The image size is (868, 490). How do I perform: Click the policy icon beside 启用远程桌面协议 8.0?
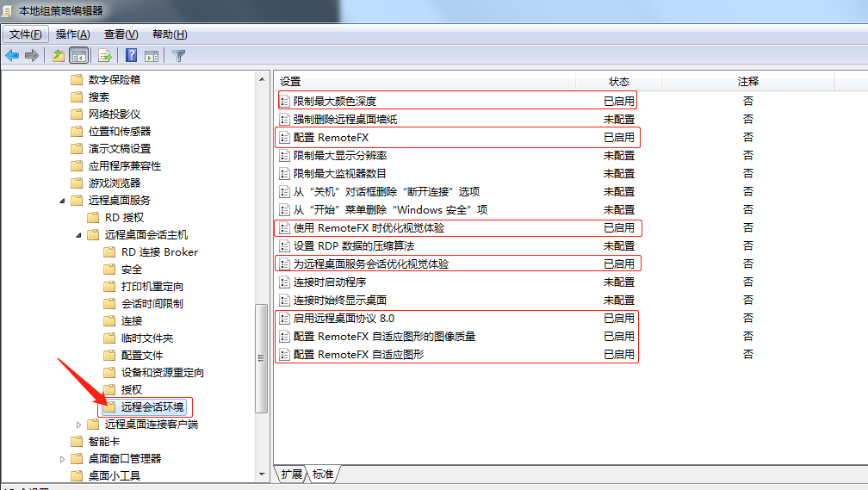(x=284, y=319)
